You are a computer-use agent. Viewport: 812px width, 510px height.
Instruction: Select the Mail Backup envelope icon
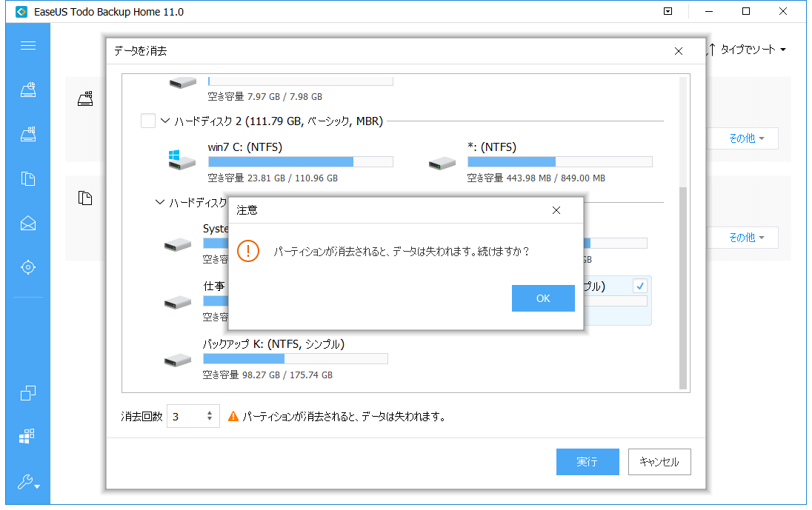coord(28,223)
